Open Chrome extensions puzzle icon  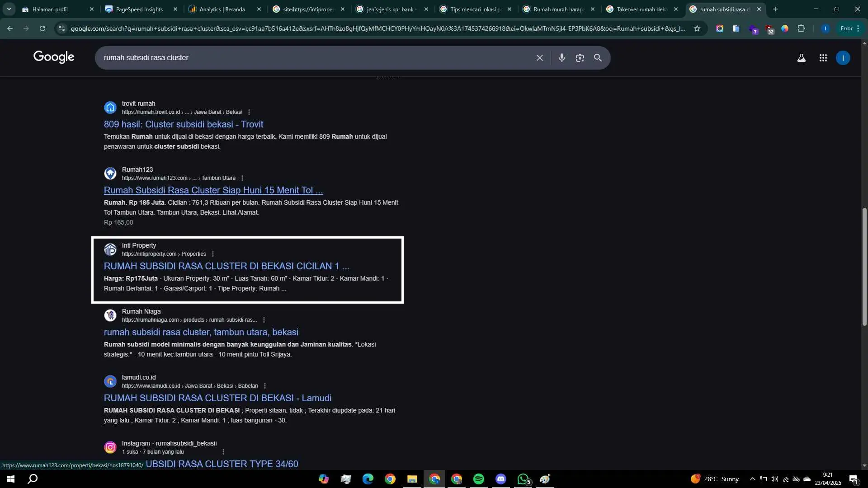tap(801, 28)
